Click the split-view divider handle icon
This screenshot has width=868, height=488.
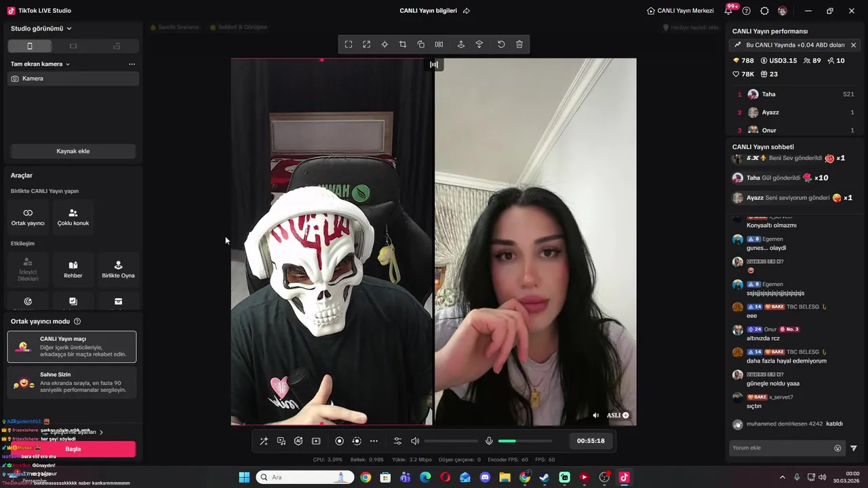(434, 64)
